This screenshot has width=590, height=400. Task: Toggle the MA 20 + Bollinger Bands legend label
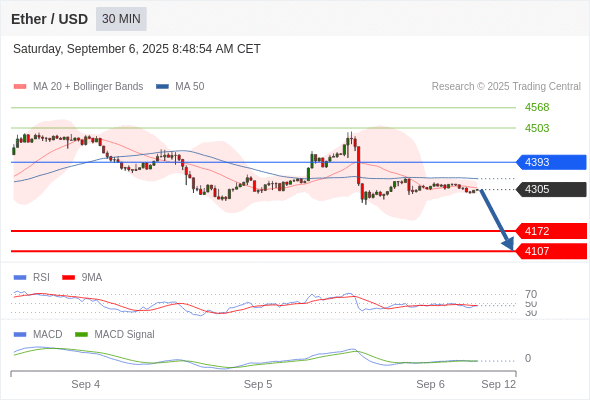point(88,87)
